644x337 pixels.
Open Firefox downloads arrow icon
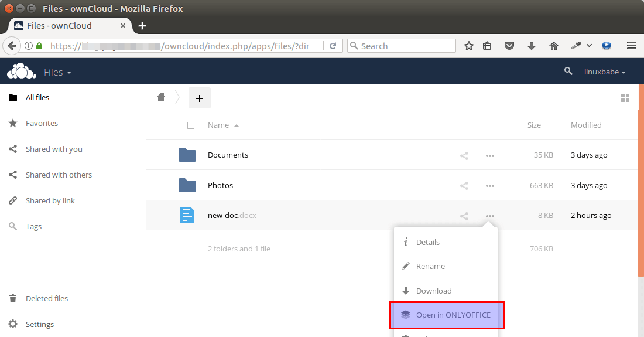(532, 46)
